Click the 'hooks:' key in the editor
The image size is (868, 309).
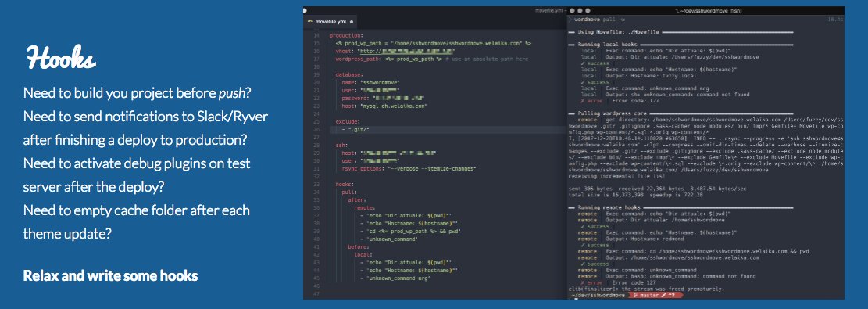point(345,184)
